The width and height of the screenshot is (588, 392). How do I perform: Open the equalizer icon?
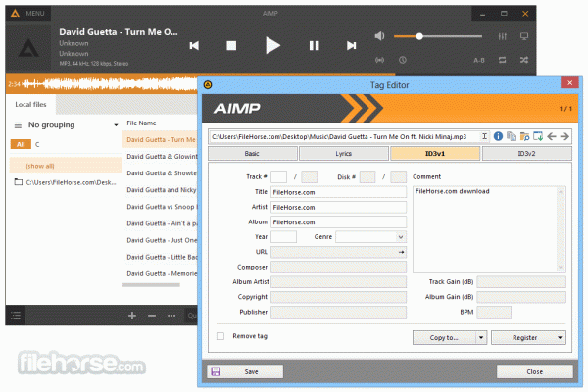coord(502,36)
